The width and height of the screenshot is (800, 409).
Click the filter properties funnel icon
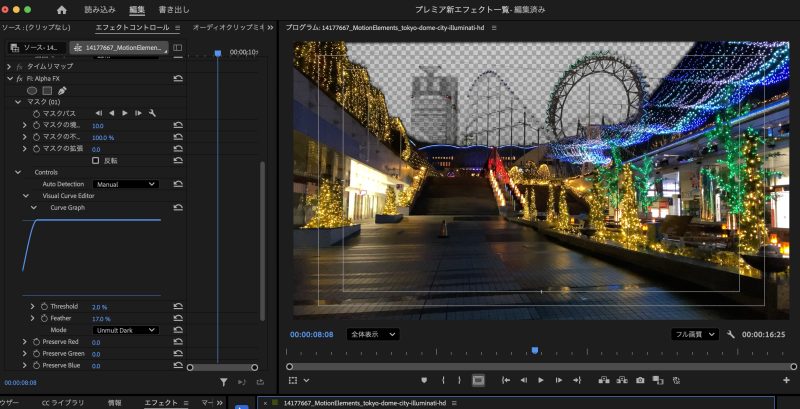224,382
